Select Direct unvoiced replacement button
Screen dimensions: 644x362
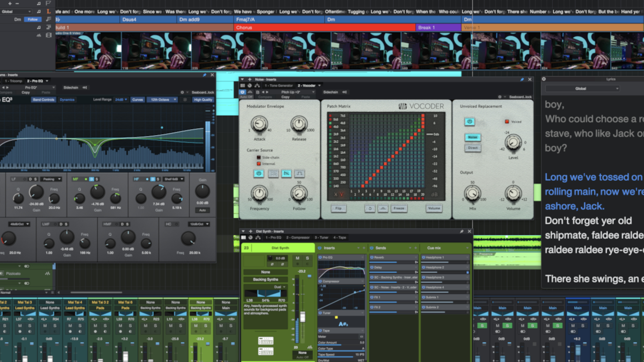pyautogui.click(x=472, y=147)
